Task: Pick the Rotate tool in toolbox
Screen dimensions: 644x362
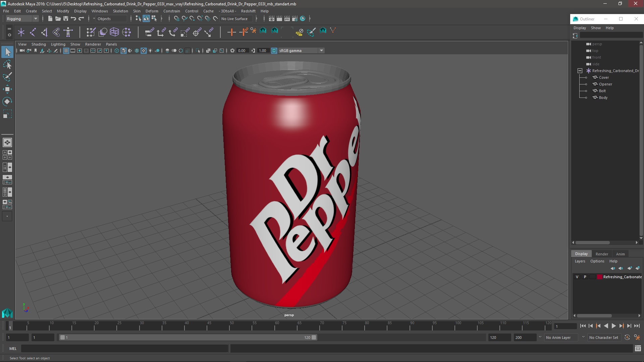Action: point(7,102)
